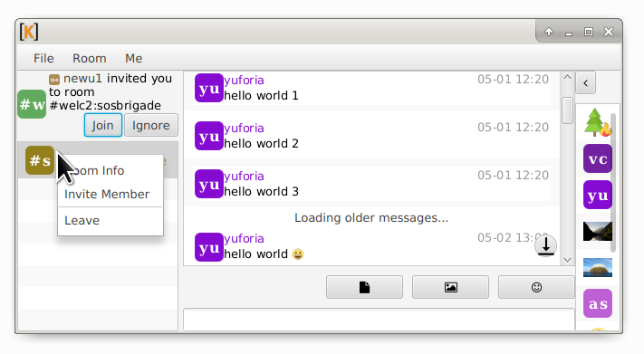Open the emoji picker smiley button
The image size is (644, 354).
[x=536, y=287]
